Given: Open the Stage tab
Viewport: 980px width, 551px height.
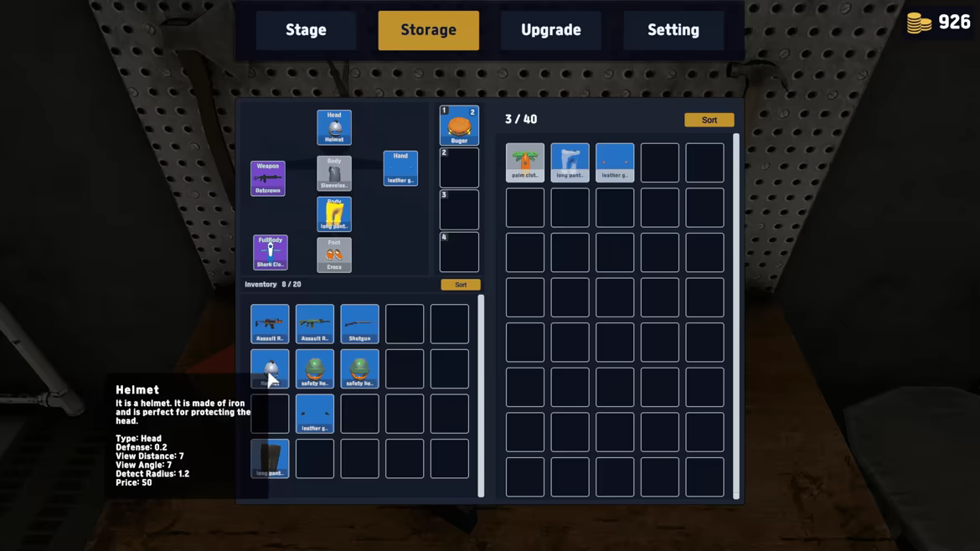Looking at the screenshot, I should pyautogui.click(x=307, y=30).
